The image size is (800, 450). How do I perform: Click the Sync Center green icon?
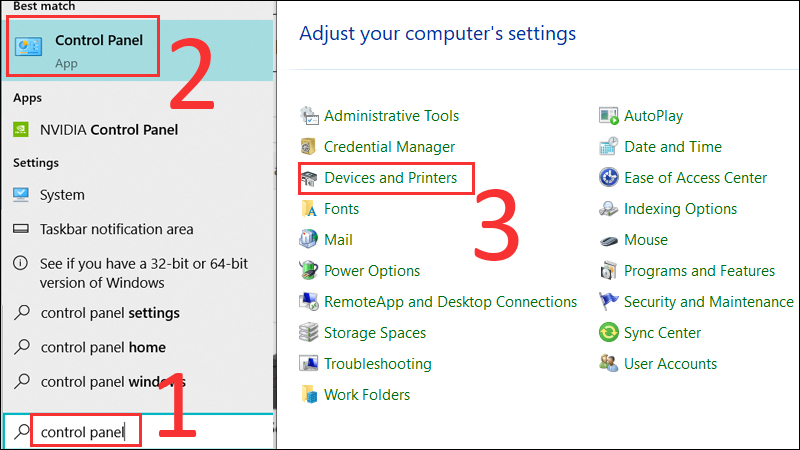(x=609, y=333)
